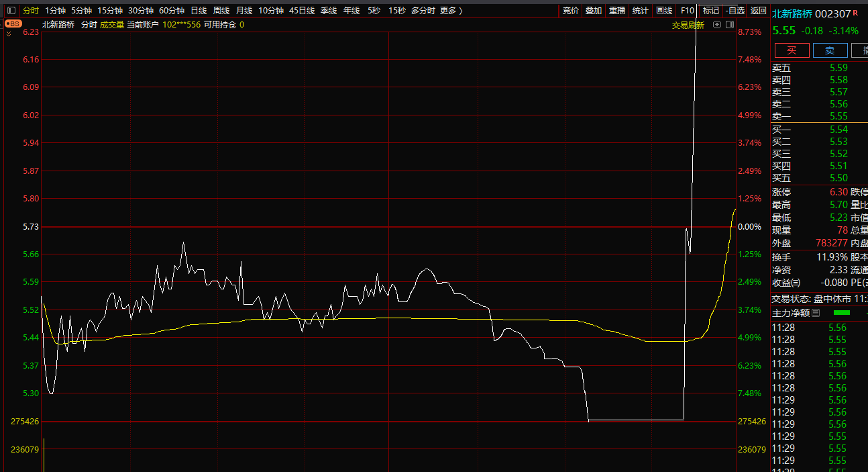
Task: Click the 标记 mark button
Action: [711, 11]
